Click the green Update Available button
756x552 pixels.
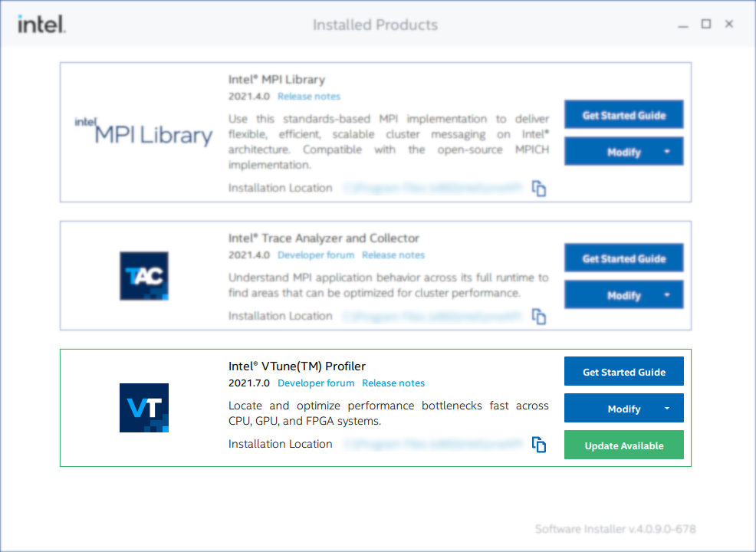coord(624,445)
